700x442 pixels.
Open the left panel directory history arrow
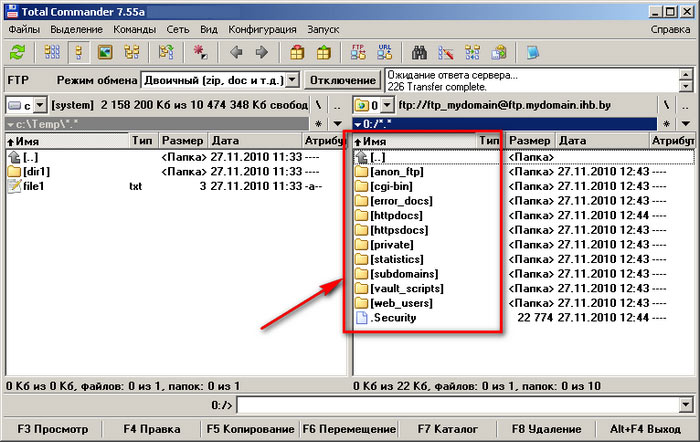point(338,124)
